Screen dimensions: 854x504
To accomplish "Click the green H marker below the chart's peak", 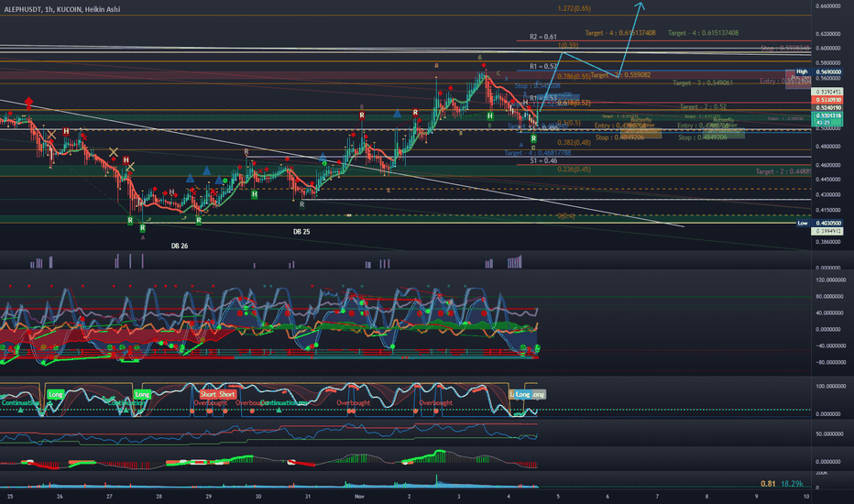I will tap(490, 116).
